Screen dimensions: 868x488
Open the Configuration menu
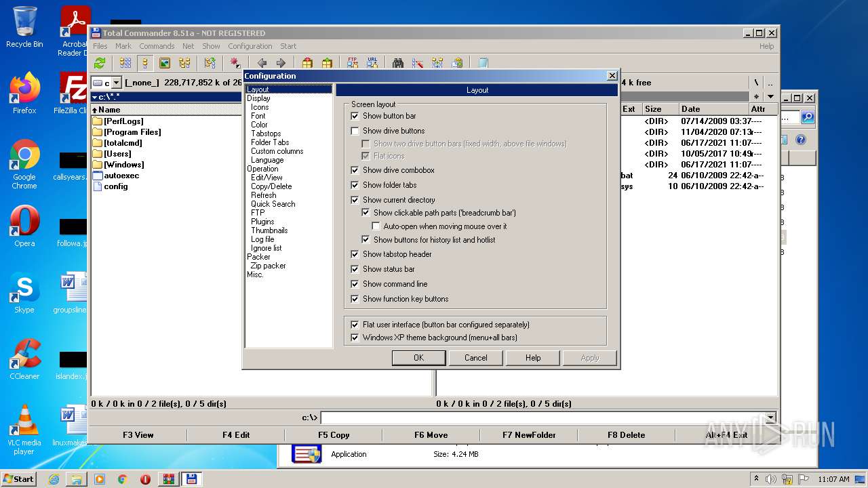click(x=250, y=46)
